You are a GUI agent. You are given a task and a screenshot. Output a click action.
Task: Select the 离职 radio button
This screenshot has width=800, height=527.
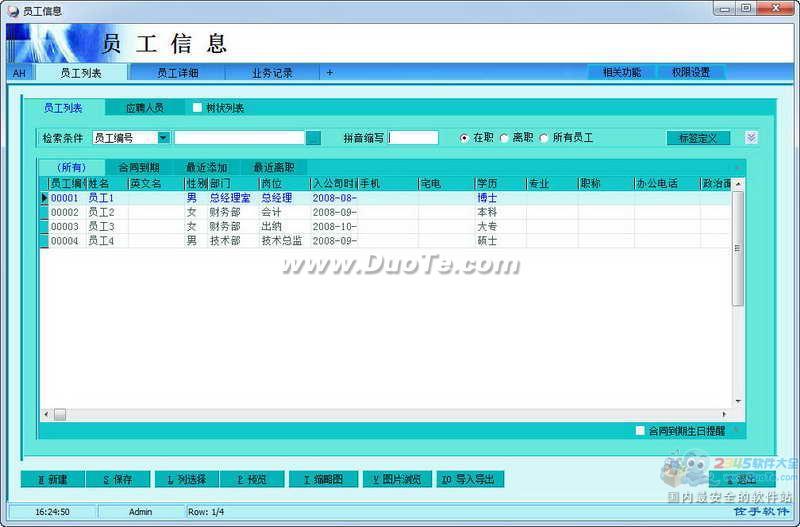pos(504,138)
